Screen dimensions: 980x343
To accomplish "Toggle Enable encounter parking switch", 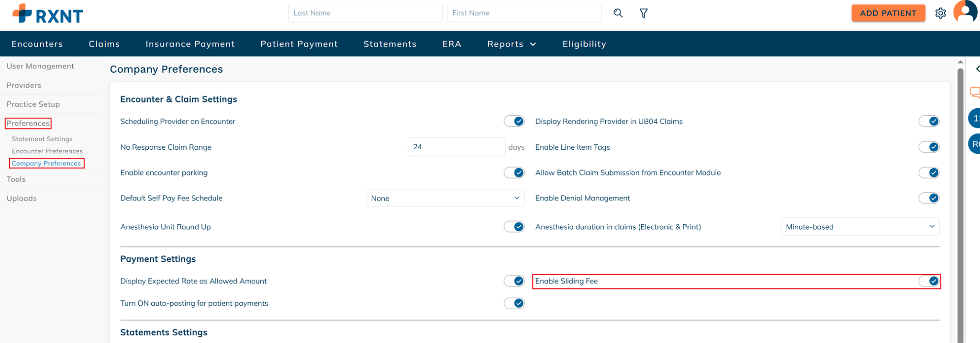I will [x=514, y=172].
